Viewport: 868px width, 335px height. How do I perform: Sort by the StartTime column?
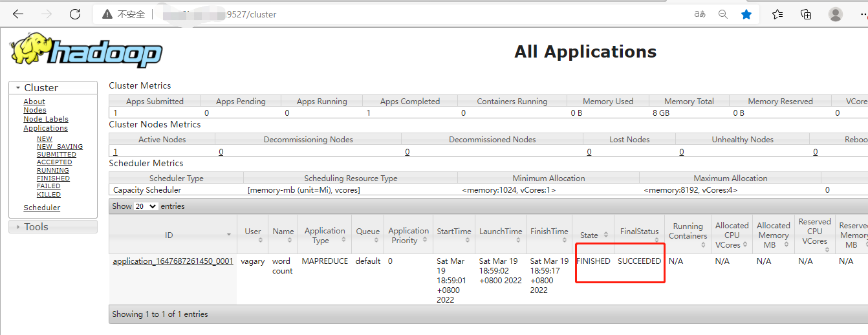[x=453, y=240]
